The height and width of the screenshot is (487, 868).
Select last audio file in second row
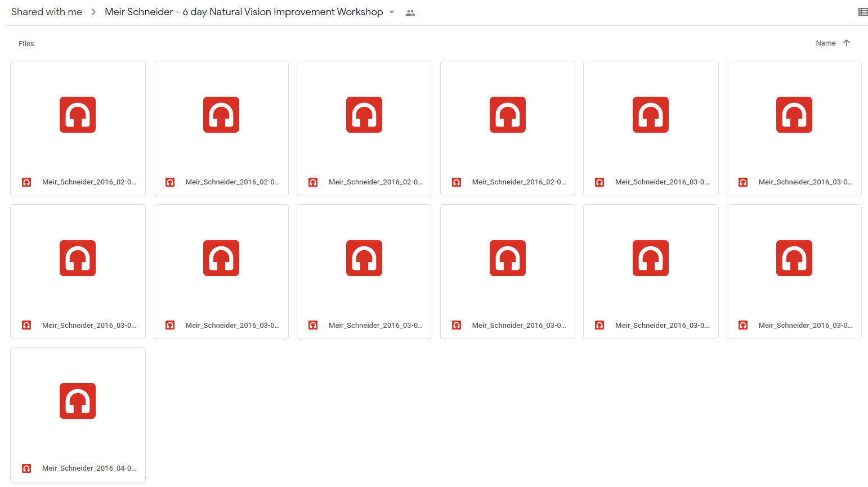[x=794, y=272]
